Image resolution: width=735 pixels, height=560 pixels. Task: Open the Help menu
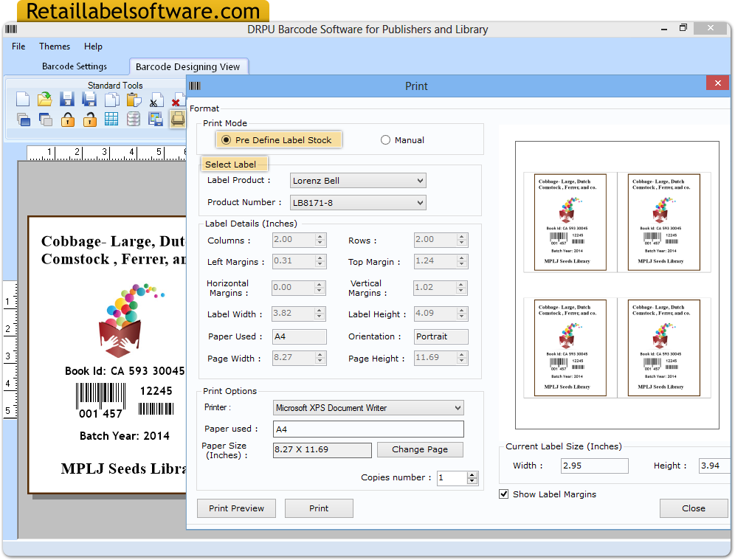(93, 46)
